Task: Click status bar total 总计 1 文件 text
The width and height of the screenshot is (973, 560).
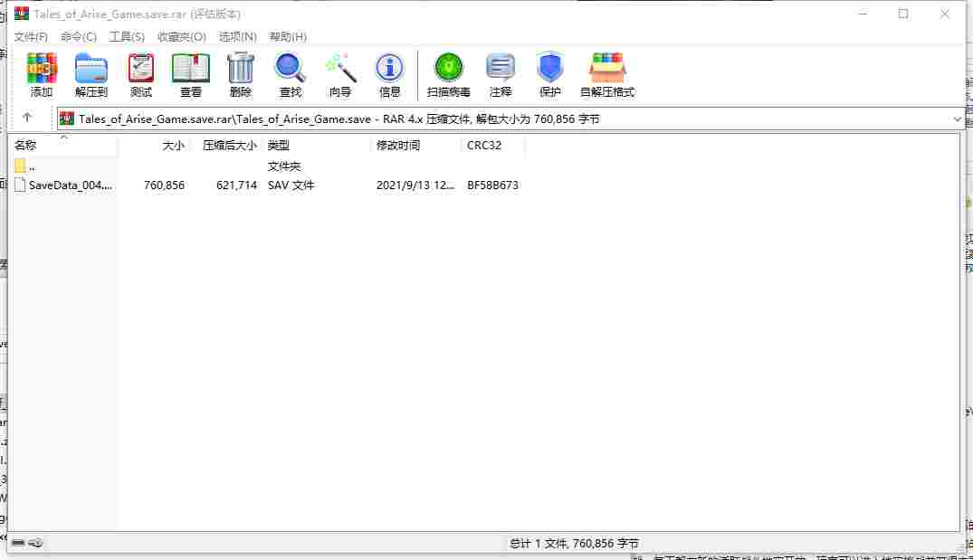Action: click(574, 543)
